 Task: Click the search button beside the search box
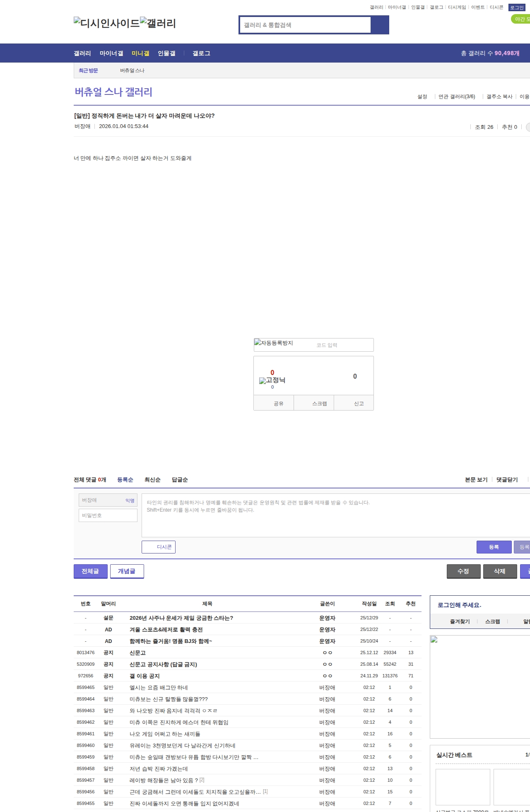(380, 25)
